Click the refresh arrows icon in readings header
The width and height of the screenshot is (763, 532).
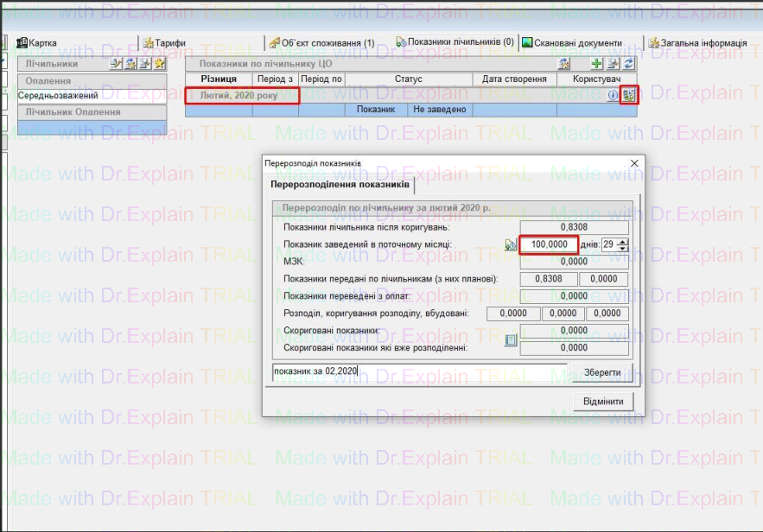click(x=628, y=64)
